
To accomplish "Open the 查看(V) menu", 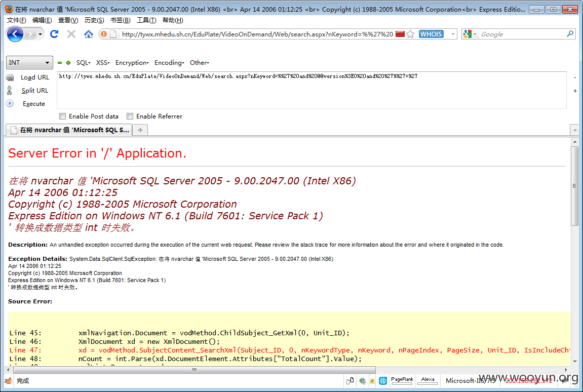I will pyautogui.click(x=68, y=20).
